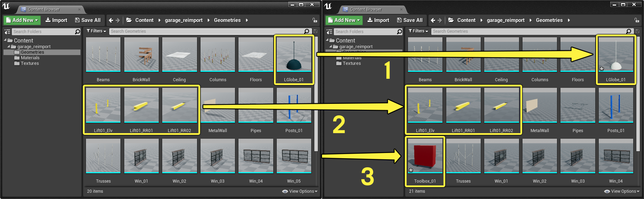Select the red Toolbox_01 asset thumbnail

pyautogui.click(x=425, y=156)
